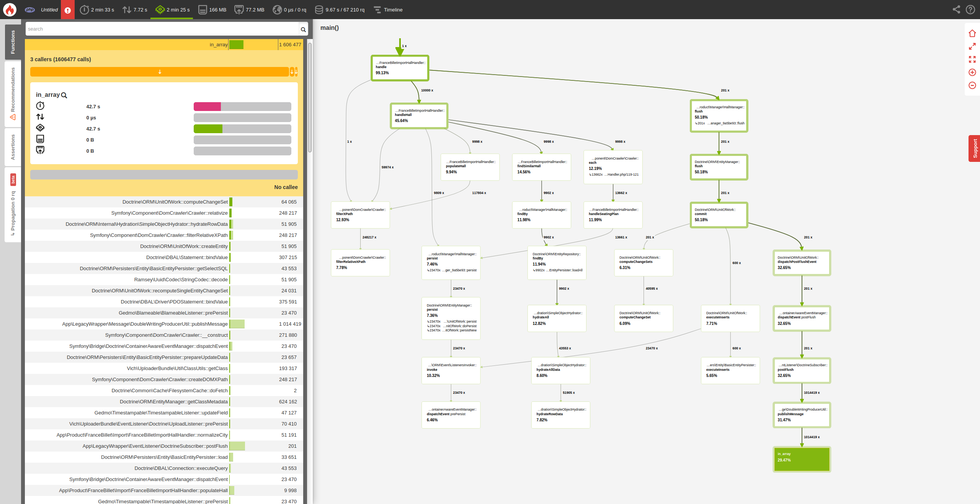This screenshot has width=980, height=504.
Task: Select Ramsey\Uuid\Codec\StringCodec::decode row
Action: click(164, 280)
